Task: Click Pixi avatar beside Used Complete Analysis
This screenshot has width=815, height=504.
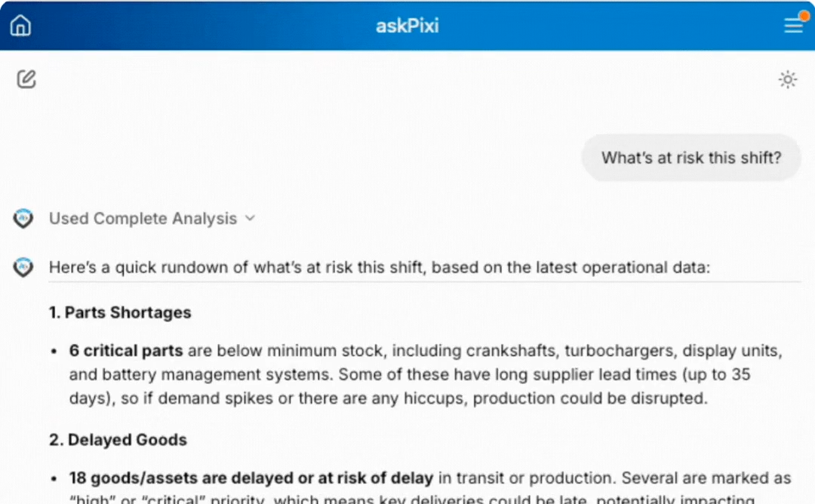Action: (23, 219)
